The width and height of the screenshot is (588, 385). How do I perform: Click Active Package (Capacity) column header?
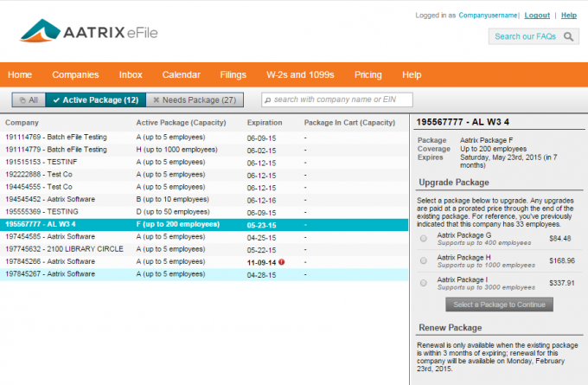coord(181,123)
